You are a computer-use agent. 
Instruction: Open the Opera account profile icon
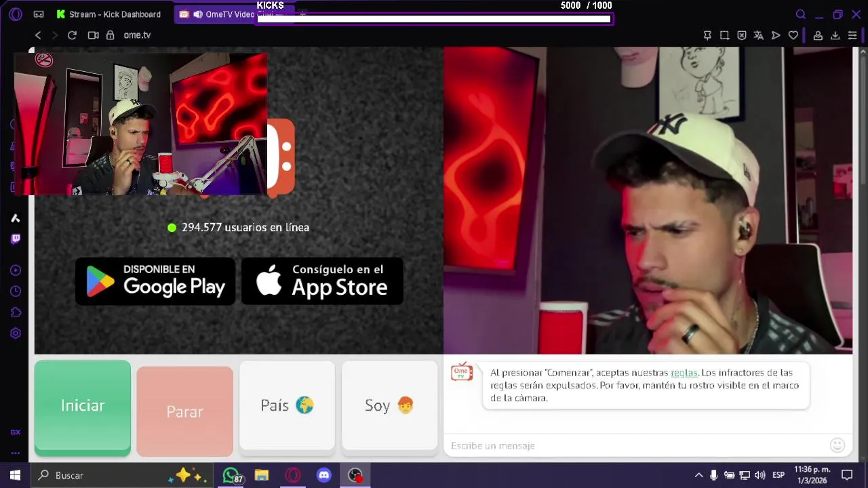(818, 35)
